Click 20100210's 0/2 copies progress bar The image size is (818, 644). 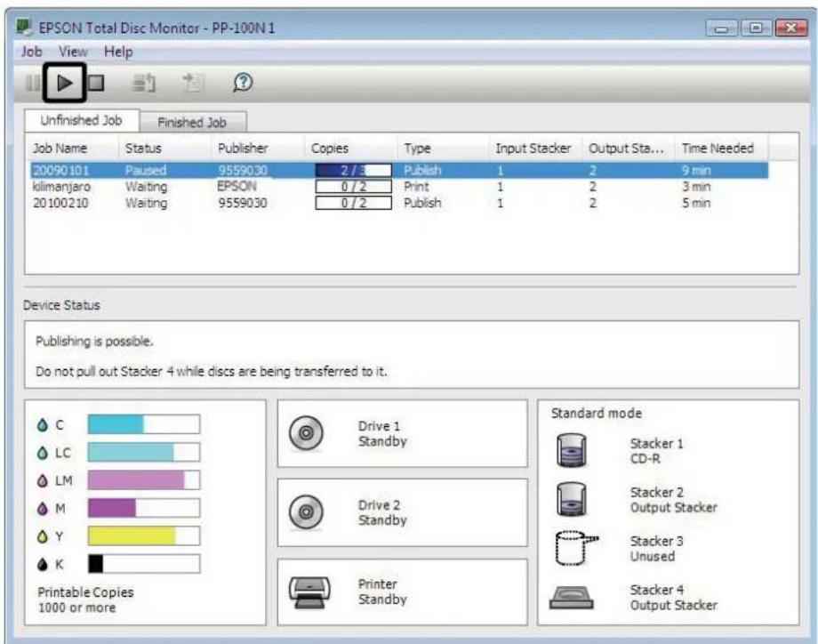coord(353,203)
